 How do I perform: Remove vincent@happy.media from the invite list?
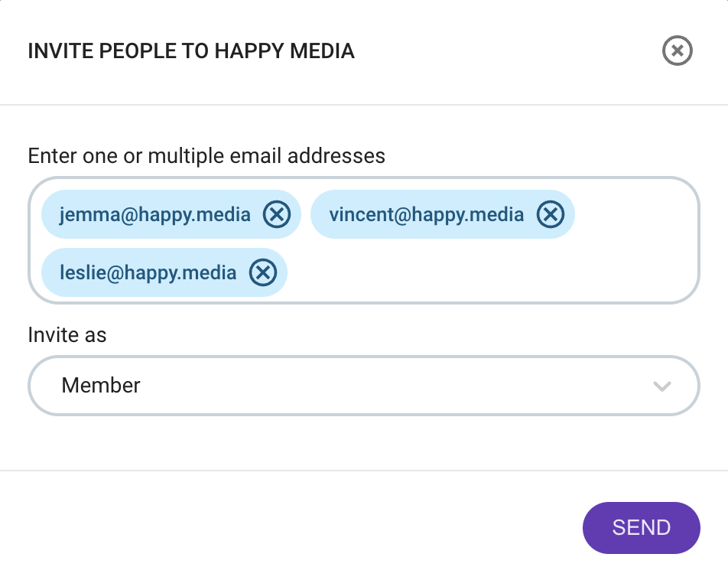coord(551,215)
